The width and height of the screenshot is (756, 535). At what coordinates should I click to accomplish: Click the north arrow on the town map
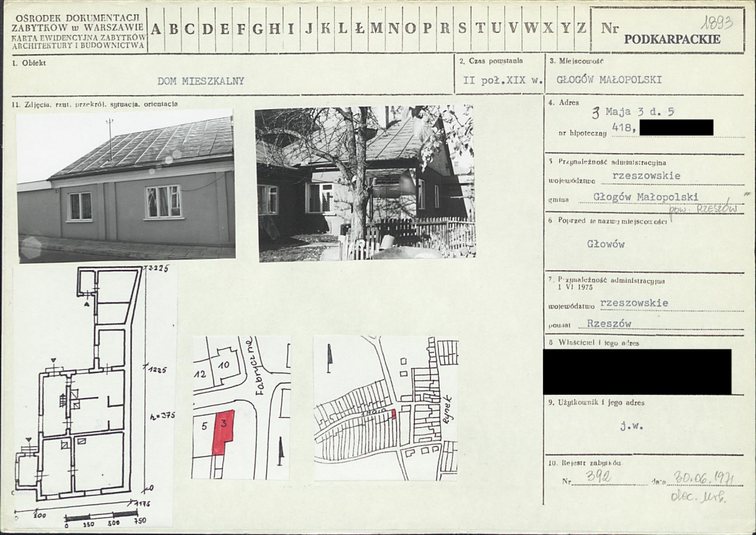coord(329,358)
